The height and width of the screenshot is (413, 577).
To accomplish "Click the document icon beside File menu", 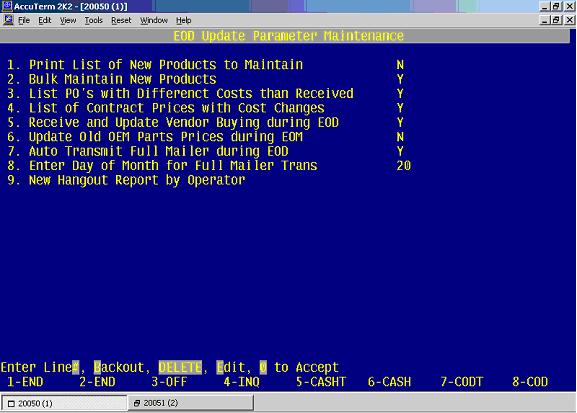I will (8, 20).
